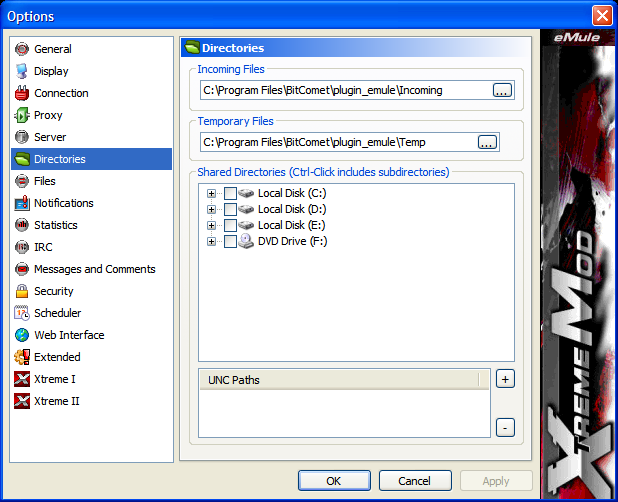Viewport: 618px width, 502px height.
Task: Click the DVD Drive (F:) disc icon
Action: pos(246,241)
